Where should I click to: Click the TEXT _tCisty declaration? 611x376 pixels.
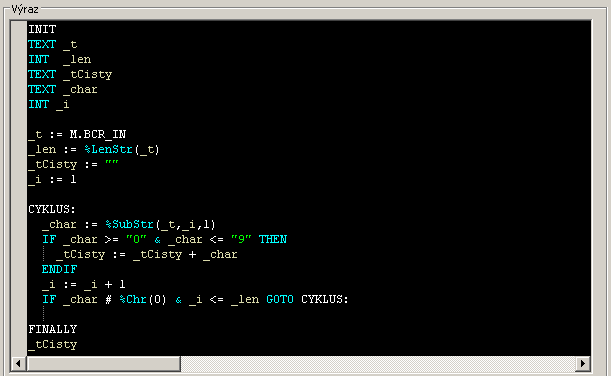pos(70,74)
